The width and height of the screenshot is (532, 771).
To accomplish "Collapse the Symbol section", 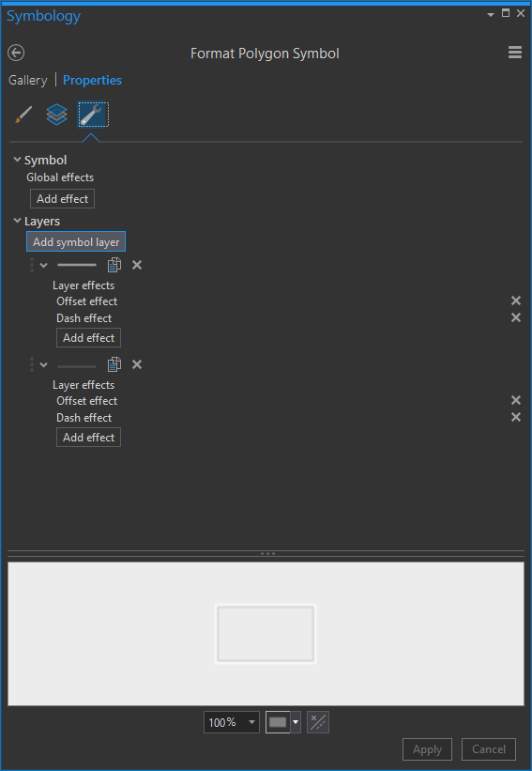I will (x=17, y=160).
